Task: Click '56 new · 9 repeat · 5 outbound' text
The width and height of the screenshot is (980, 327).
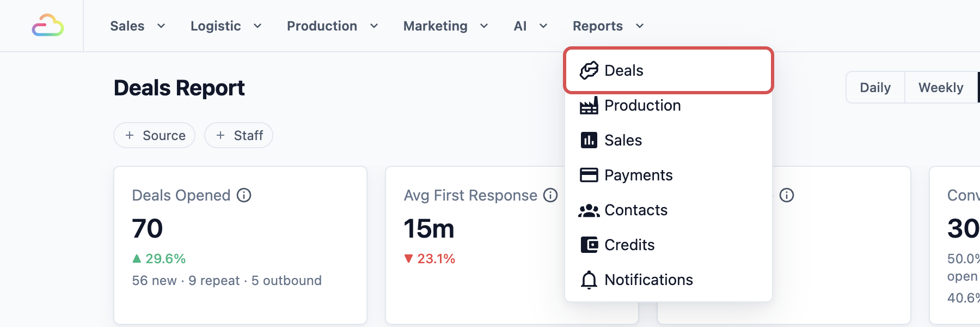Action: pyautogui.click(x=227, y=280)
